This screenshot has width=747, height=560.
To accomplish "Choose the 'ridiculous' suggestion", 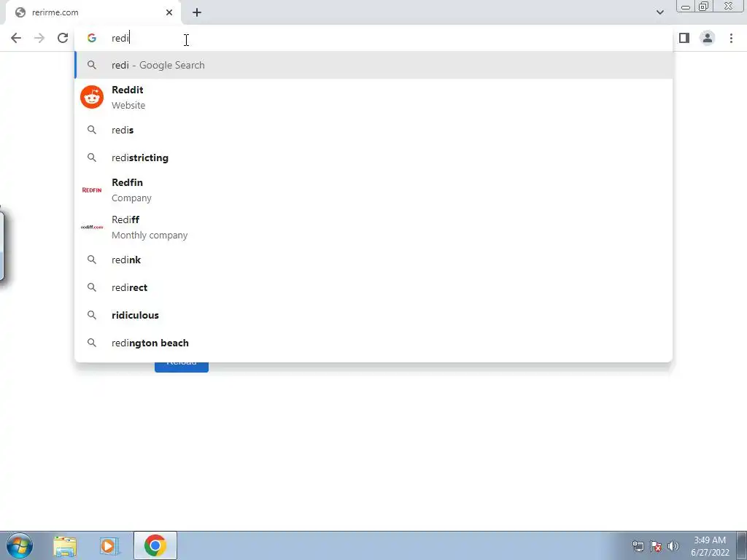I will click(x=373, y=315).
